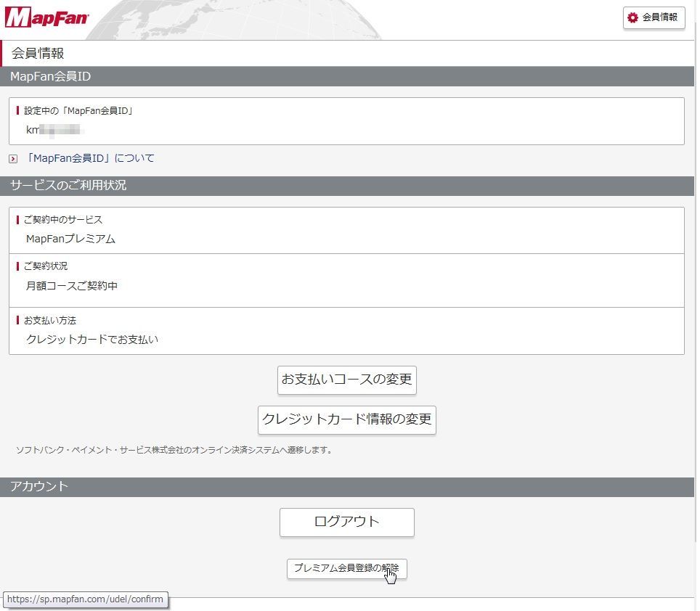
Task: Select クレジットカードでお支払い text
Action: [x=92, y=340]
